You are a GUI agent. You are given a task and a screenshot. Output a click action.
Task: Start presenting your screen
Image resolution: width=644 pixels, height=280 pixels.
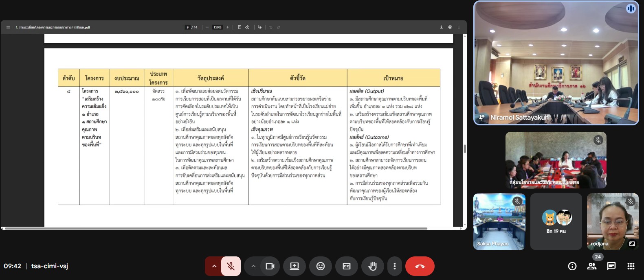[295, 266]
